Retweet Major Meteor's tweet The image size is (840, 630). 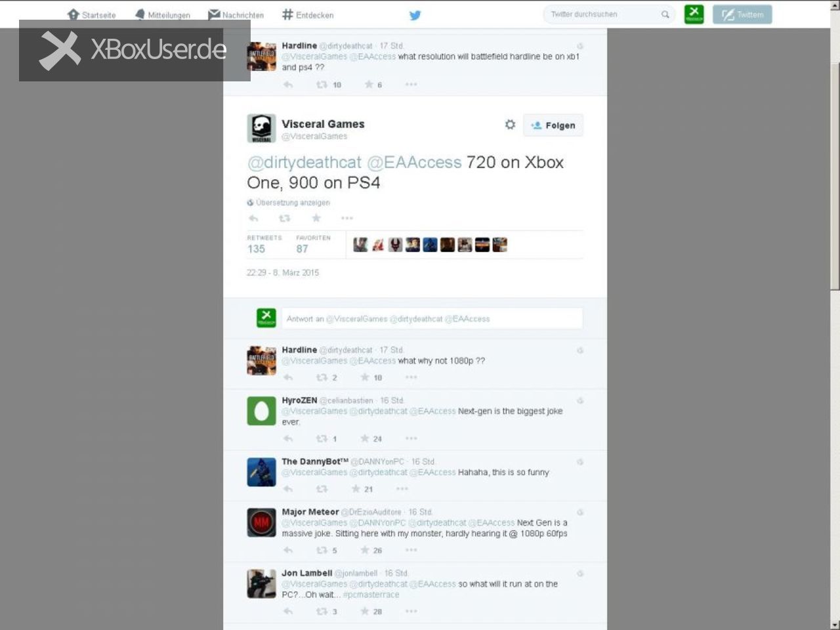(x=322, y=550)
